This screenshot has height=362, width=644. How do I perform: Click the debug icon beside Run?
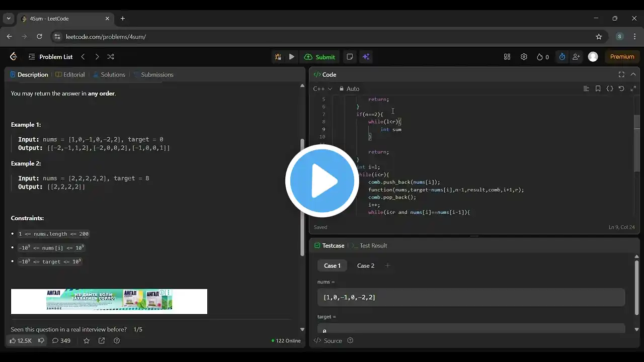pos(278,57)
